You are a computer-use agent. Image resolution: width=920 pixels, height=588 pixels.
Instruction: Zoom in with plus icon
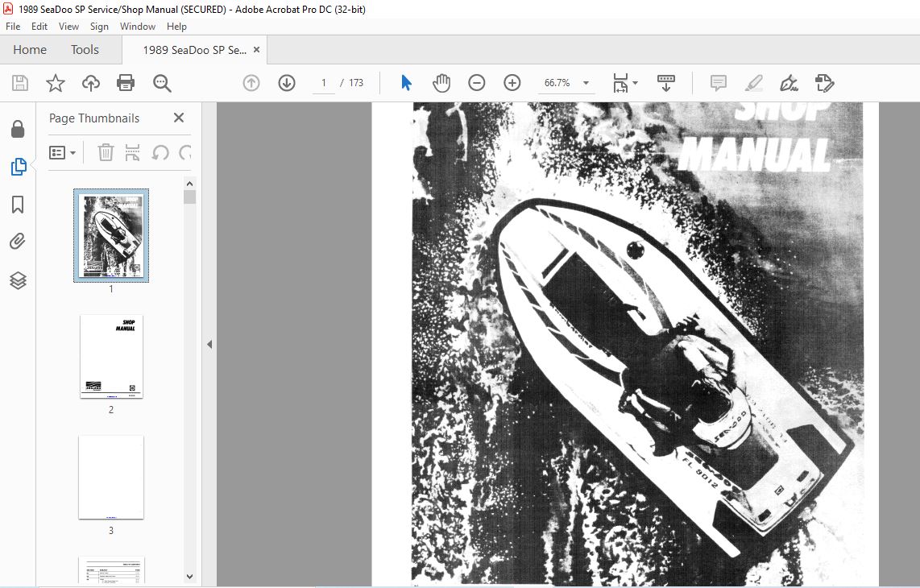click(512, 83)
